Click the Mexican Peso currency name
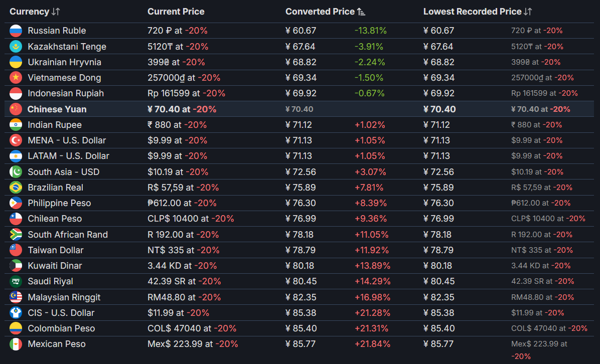This screenshot has width=600, height=364. click(57, 344)
